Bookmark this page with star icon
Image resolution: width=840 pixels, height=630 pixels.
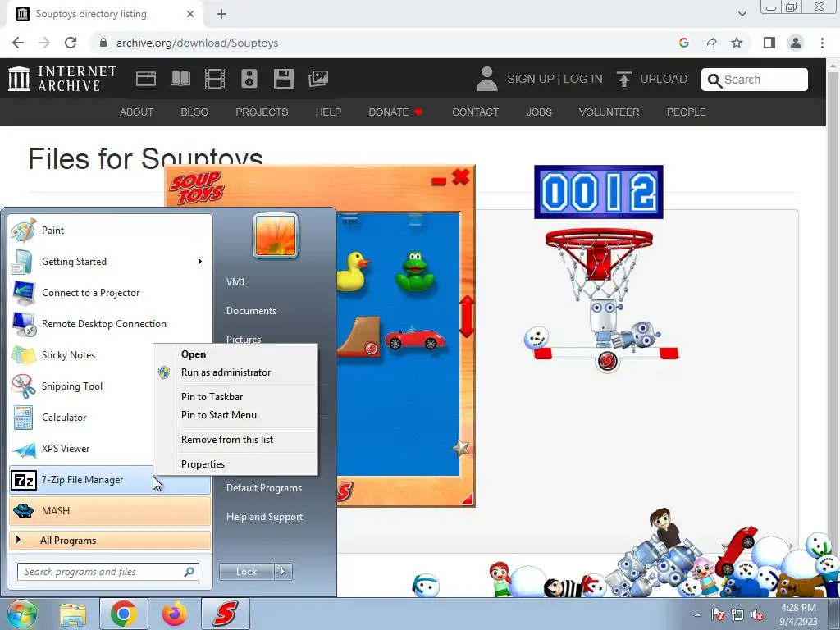click(737, 43)
